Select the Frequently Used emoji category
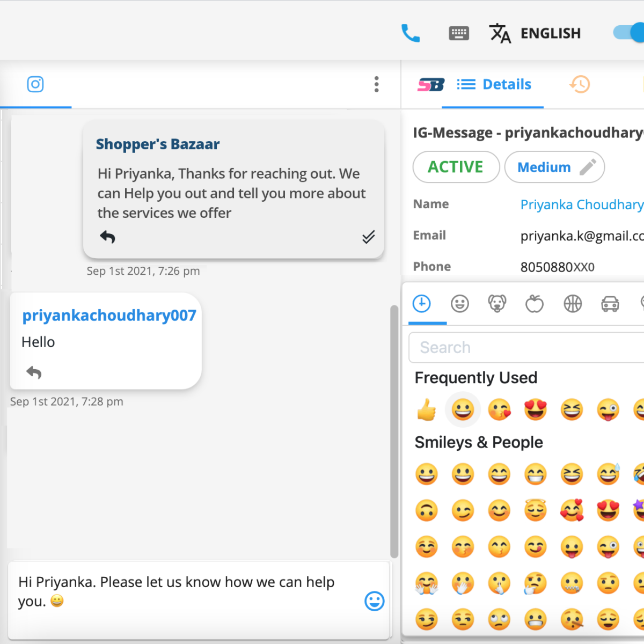Viewport: 644px width, 644px height. (x=422, y=304)
